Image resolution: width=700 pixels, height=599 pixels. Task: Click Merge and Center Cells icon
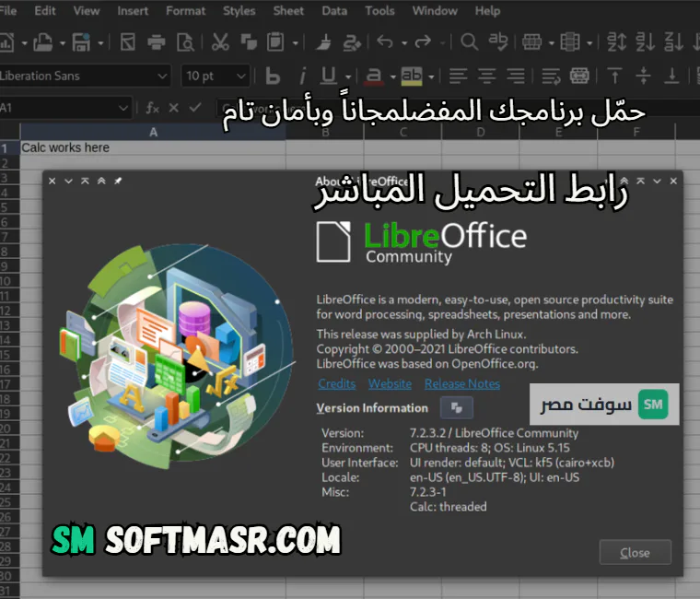579,76
